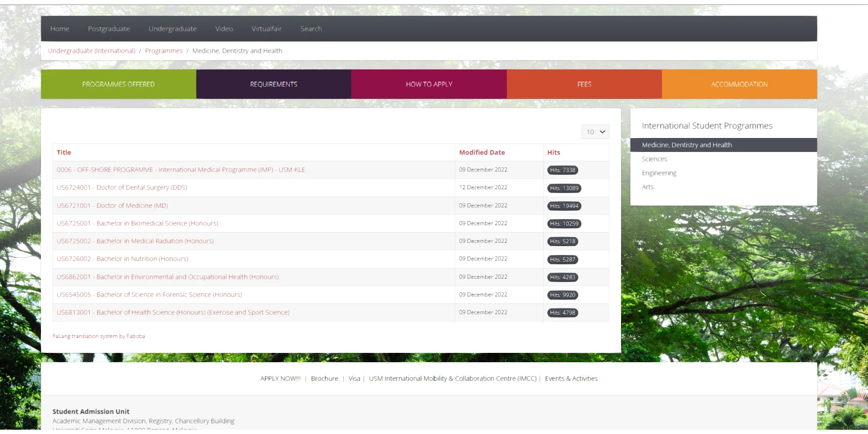Click Bachelor in Nutrition (Honours) link
The image size is (868, 434).
123,259
